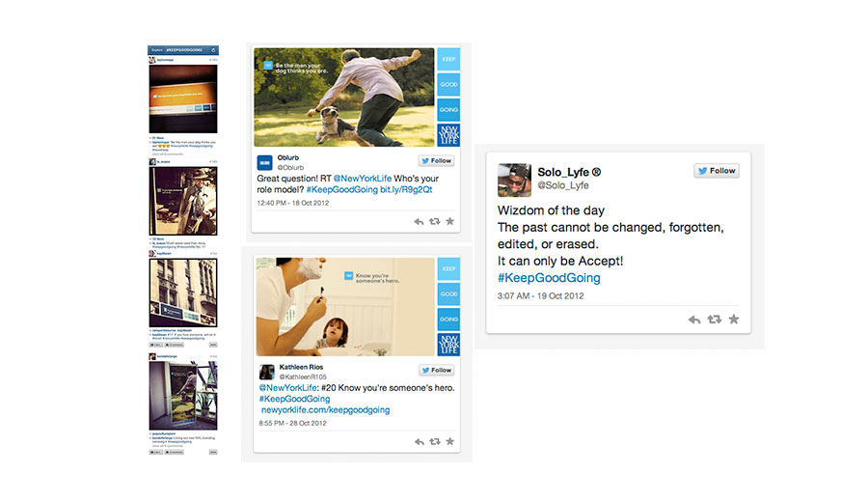The image size is (868, 502).
Task: Open Oblurb's profile avatar
Action: [x=264, y=163]
